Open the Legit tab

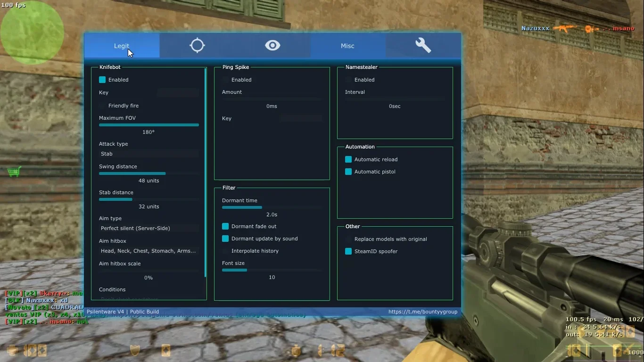122,46
